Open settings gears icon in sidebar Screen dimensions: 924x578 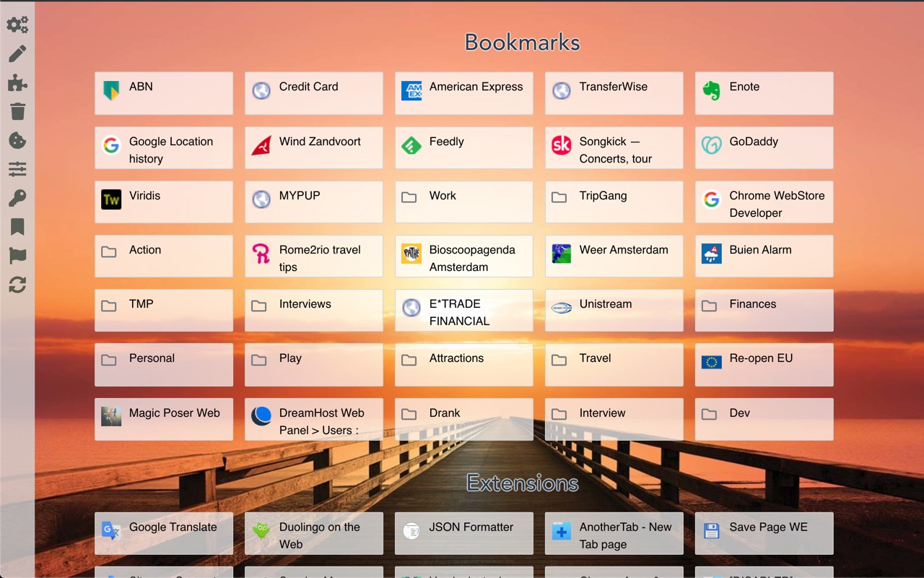coord(17,25)
